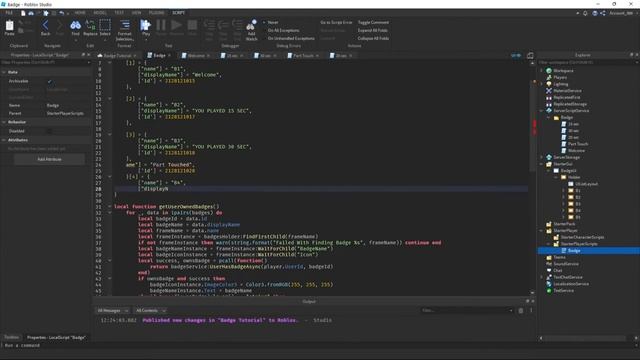640x360 pixels.
Task: Click the Paste clipboard icon
Action: coord(9,26)
